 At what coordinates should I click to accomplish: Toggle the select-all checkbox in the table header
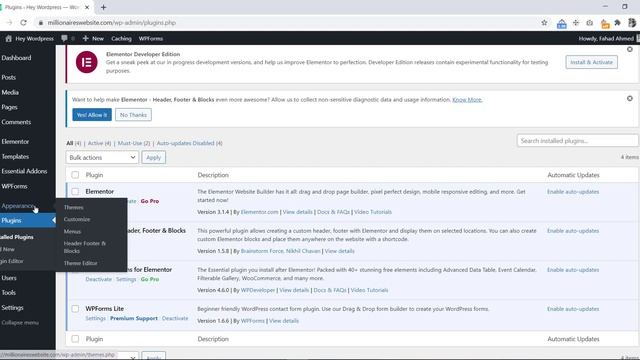[75, 175]
